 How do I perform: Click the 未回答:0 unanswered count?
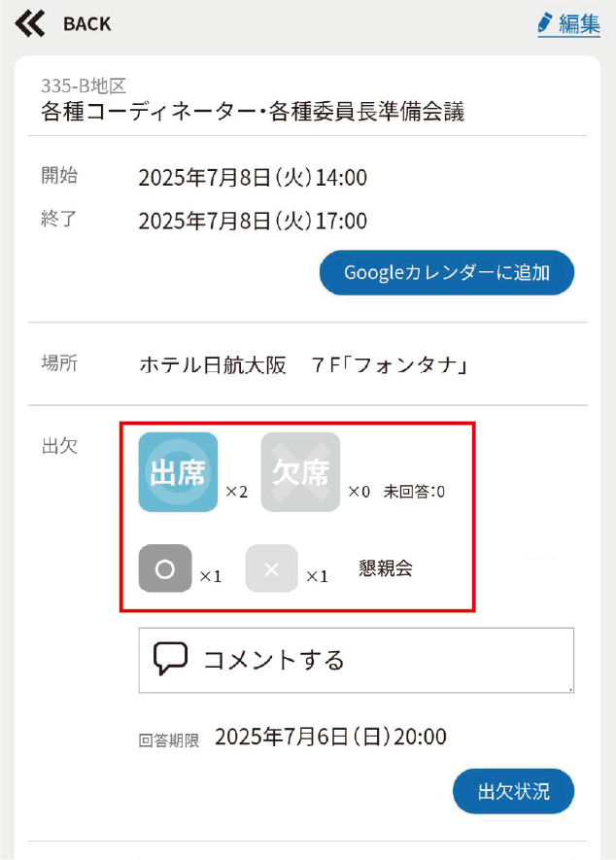pos(414,492)
